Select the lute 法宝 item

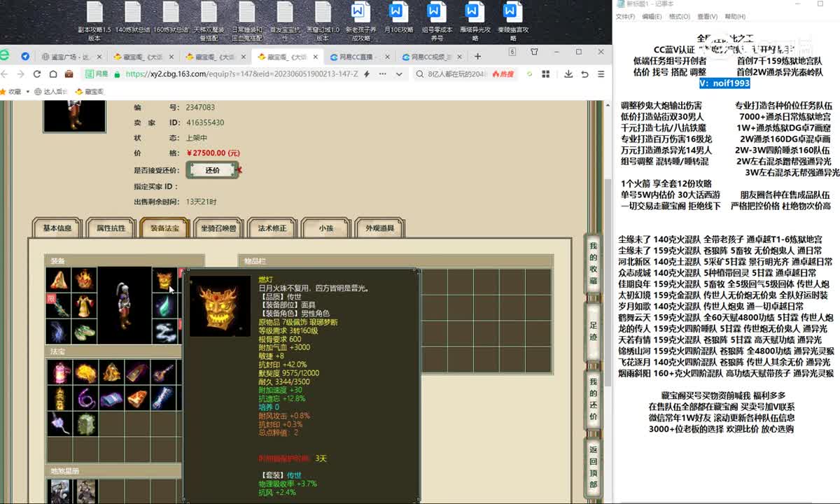[162, 372]
